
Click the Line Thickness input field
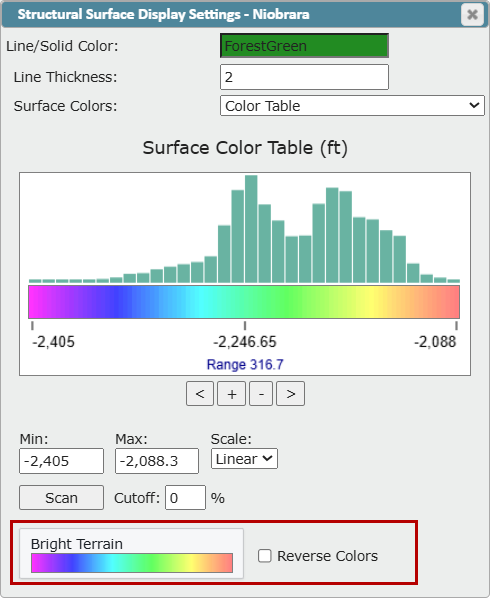coord(304,77)
